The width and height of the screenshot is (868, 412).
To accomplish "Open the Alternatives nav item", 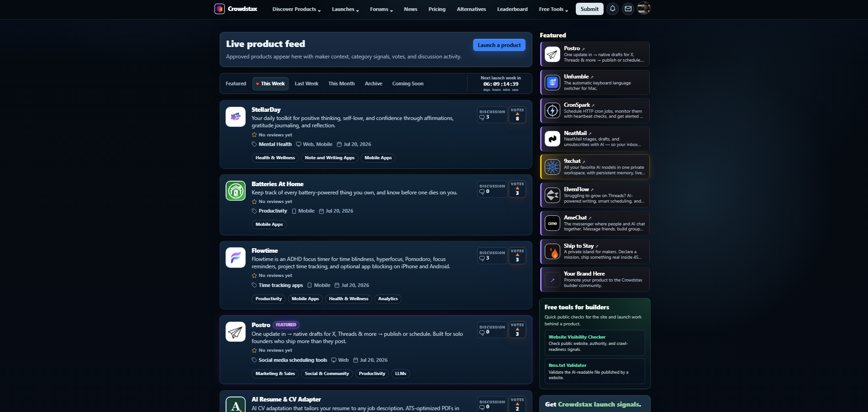I will (x=471, y=9).
